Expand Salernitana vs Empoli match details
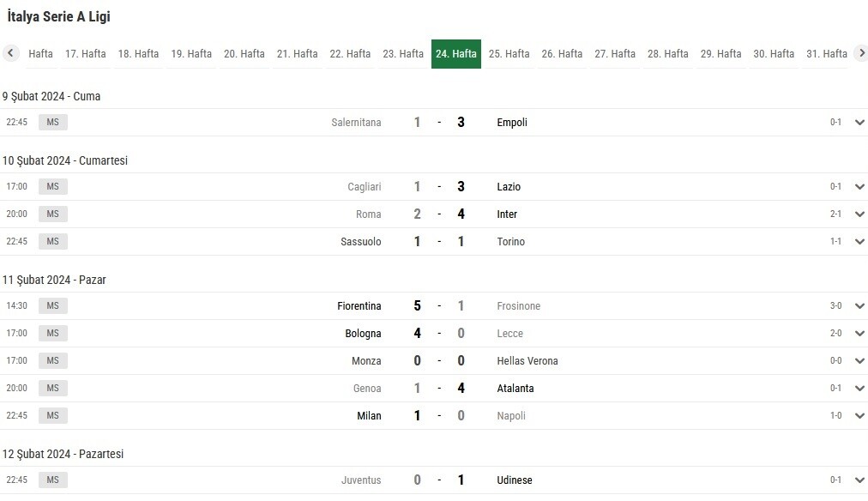This screenshot has width=868, height=501. (x=859, y=123)
